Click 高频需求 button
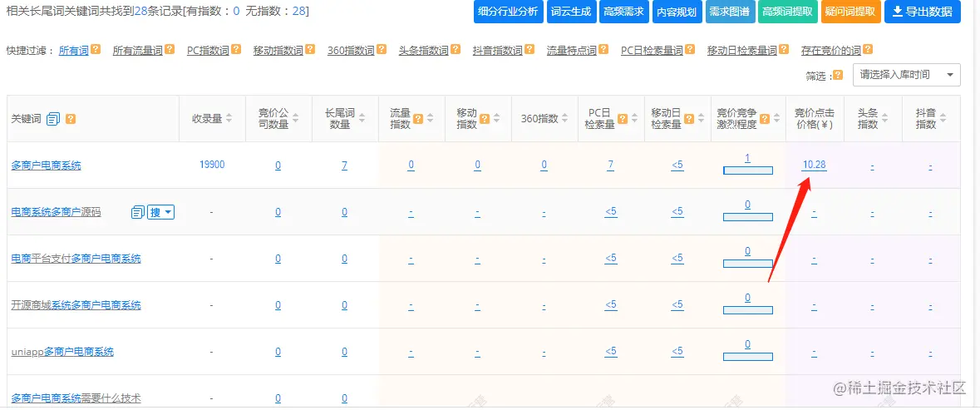This screenshot has width=980, height=410. (x=623, y=12)
